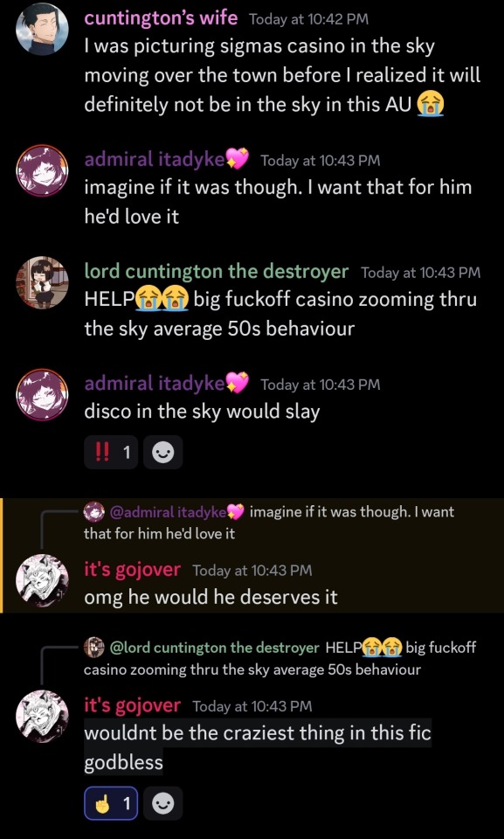The image size is (504, 839).
Task: Jump to replied message from @lord cuntington the destroyer
Action: [280, 658]
